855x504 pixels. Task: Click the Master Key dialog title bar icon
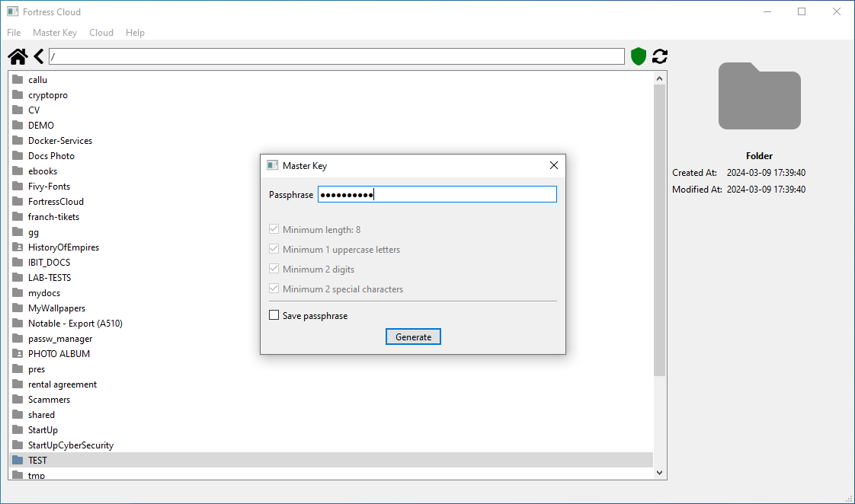point(273,165)
